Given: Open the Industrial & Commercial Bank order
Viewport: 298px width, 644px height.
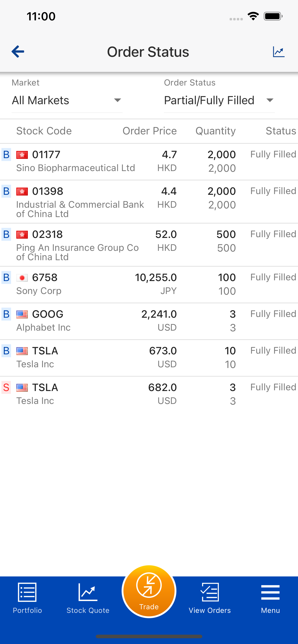Looking at the screenshot, I should point(149,201).
